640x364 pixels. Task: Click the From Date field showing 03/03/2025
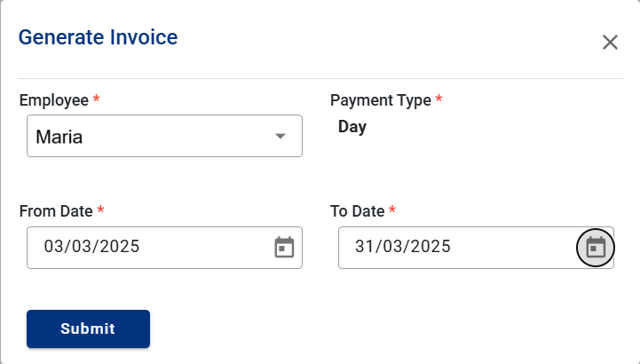point(164,248)
